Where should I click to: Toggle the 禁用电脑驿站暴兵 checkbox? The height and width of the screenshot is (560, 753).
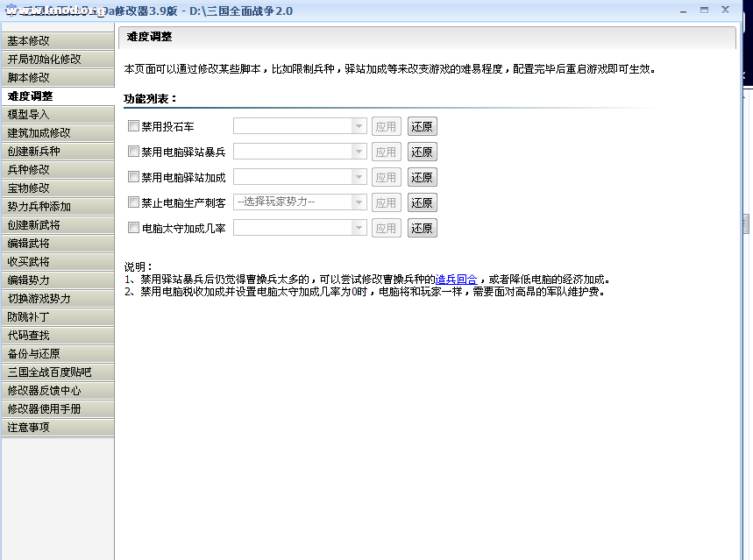(133, 152)
